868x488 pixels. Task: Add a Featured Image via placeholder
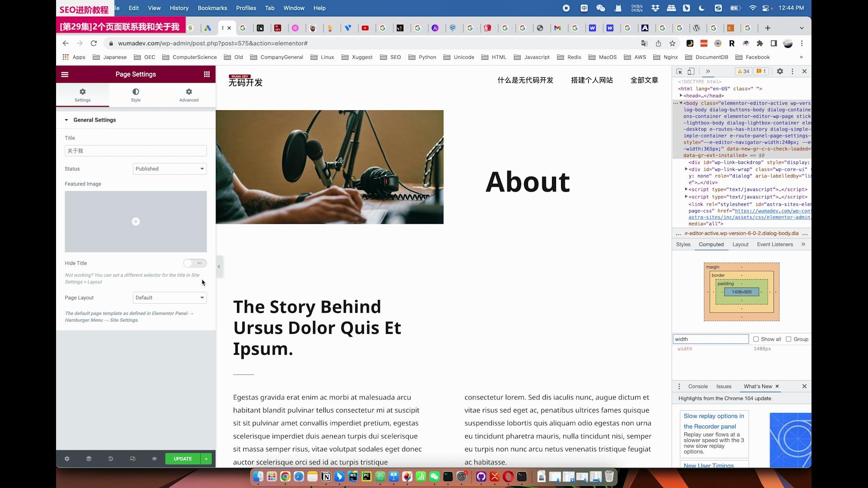[x=136, y=221]
